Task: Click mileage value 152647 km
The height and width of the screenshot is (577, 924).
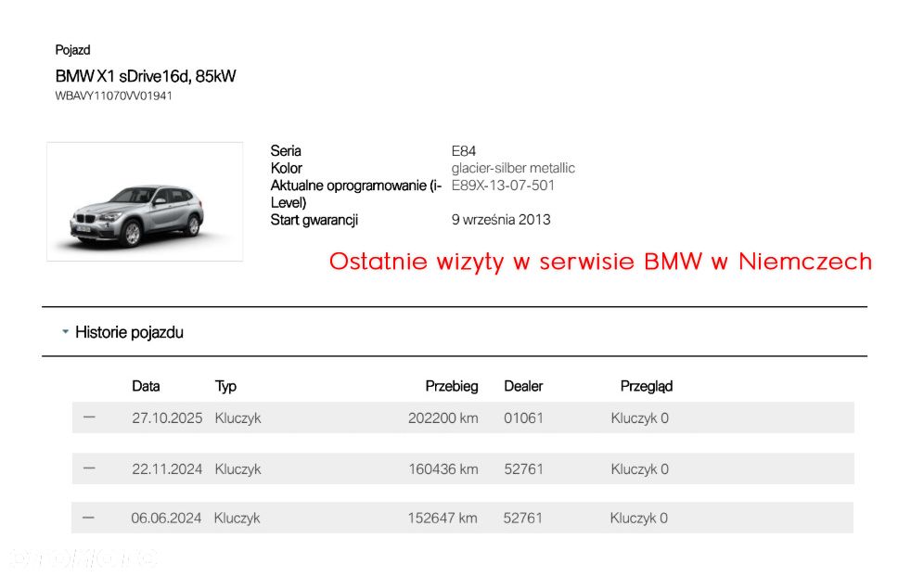Action: [x=443, y=518]
